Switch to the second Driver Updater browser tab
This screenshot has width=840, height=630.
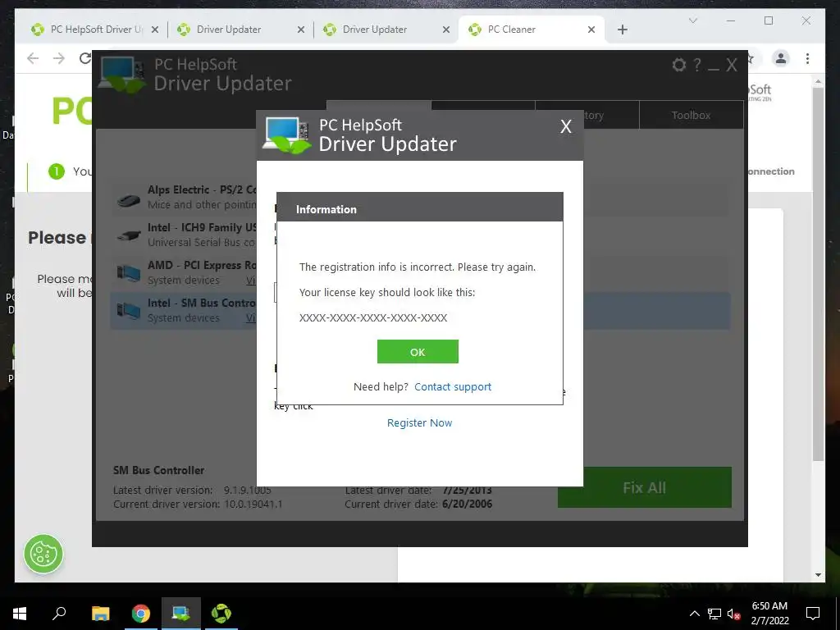click(x=241, y=30)
